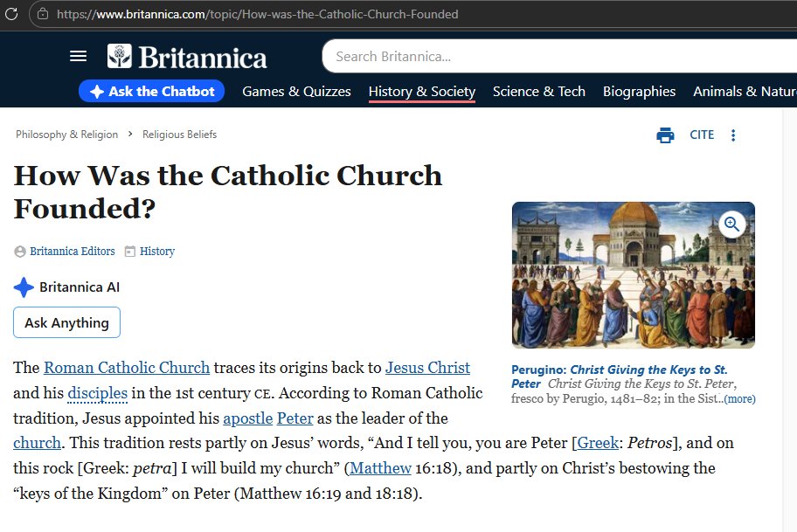Open the three-dot more options menu
The image size is (797, 532).
coord(733,135)
